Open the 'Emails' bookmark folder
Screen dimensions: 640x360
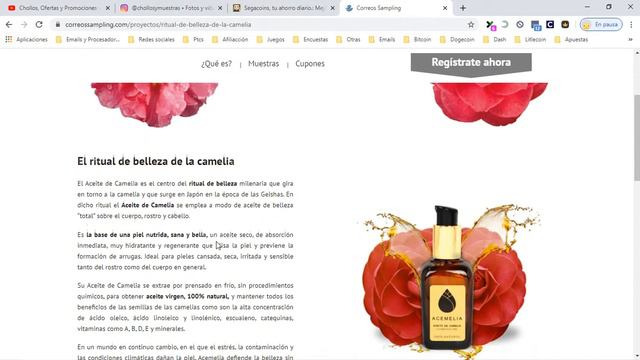[382, 40]
